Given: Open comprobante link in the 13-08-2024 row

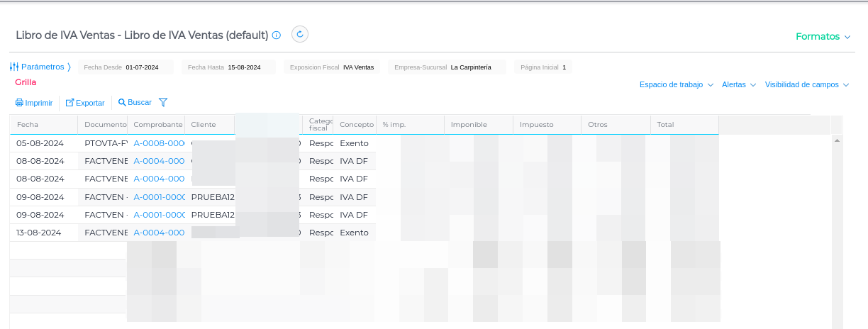Looking at the screenshot, I should (x=159, y=233).
